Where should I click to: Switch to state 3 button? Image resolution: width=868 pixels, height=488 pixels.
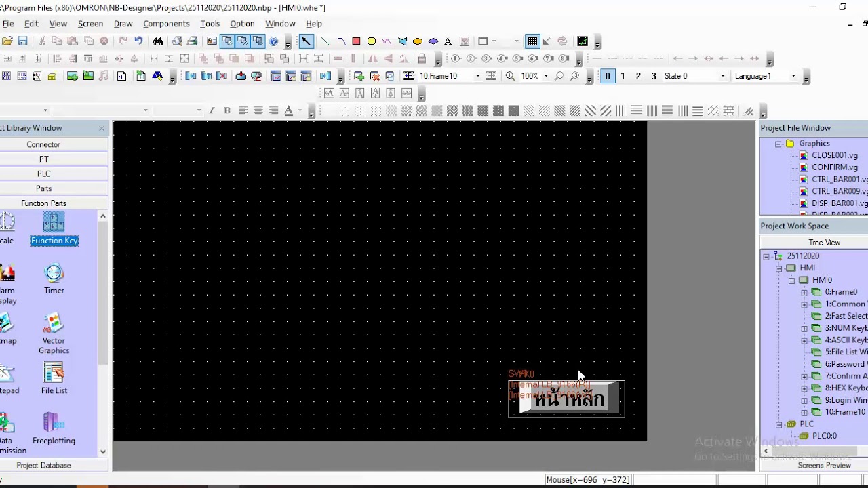(654, 76)
